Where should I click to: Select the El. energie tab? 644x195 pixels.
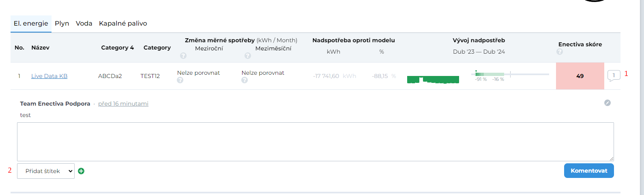pos(31,24)
